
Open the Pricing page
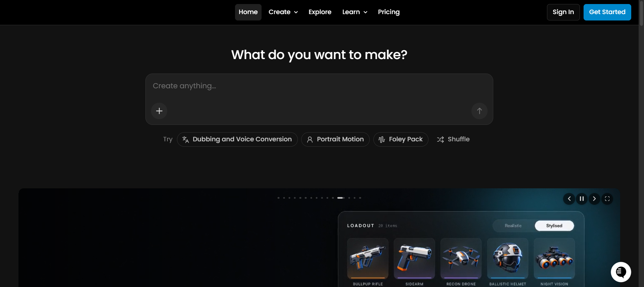pyautogui.click(x=389, y=12)
